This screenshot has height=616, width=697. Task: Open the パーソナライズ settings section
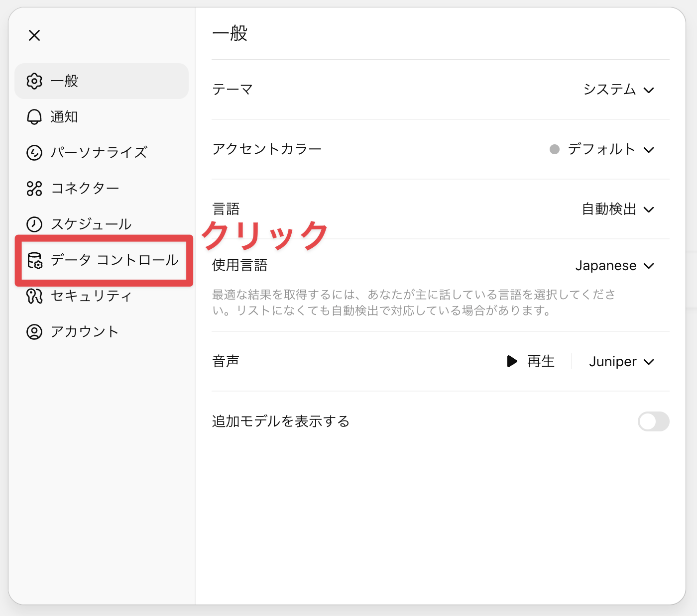(99, 153)
